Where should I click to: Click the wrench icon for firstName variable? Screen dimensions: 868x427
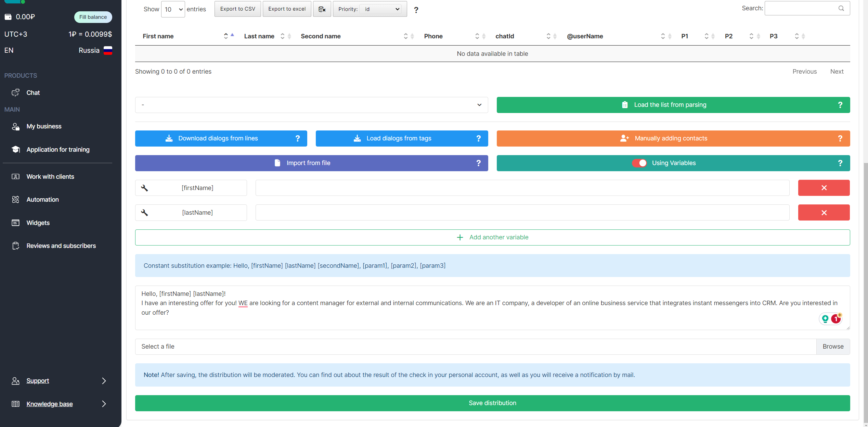pyautogui.click(x=144, y=188)
